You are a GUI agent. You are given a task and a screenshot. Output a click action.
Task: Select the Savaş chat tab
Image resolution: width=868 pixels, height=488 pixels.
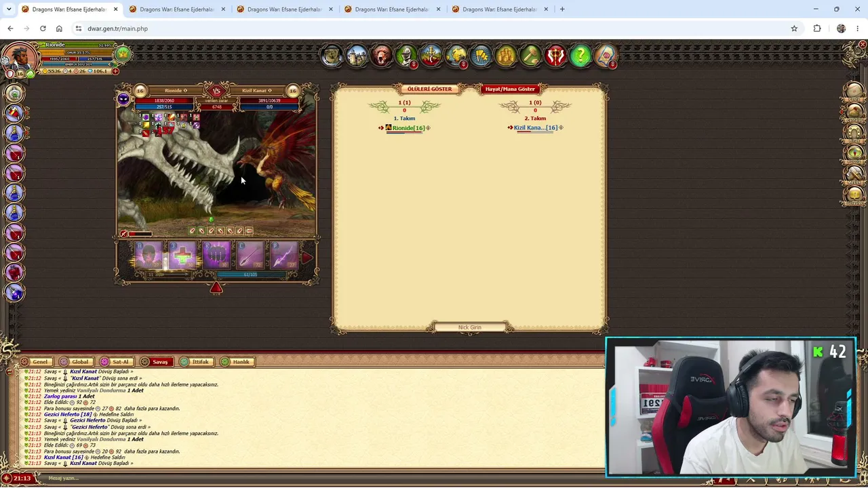coord(155,362)
